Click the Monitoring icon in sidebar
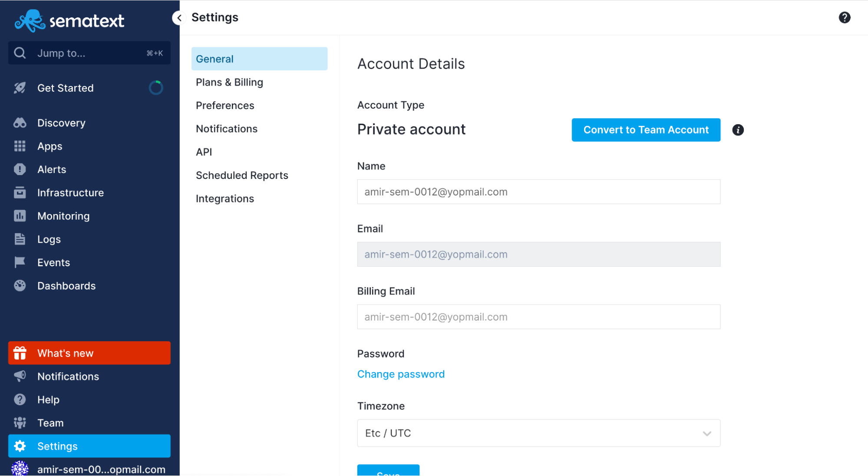 click(20, 216)
